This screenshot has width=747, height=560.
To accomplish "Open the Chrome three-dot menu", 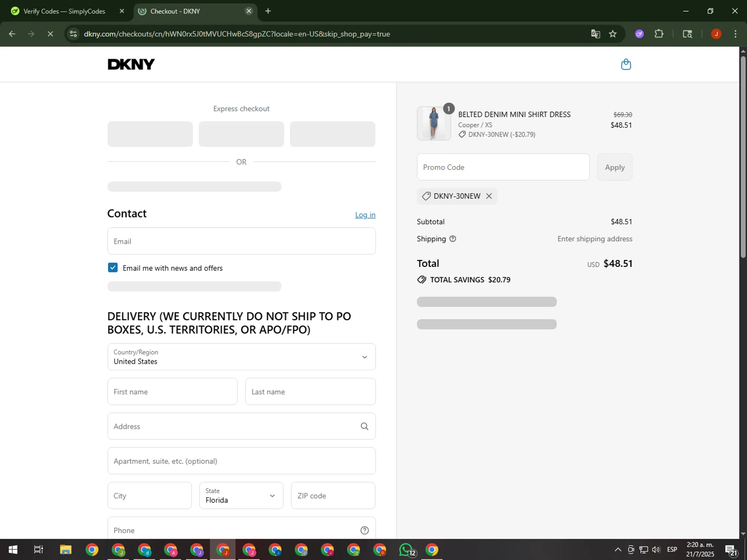I will point(736,34).
